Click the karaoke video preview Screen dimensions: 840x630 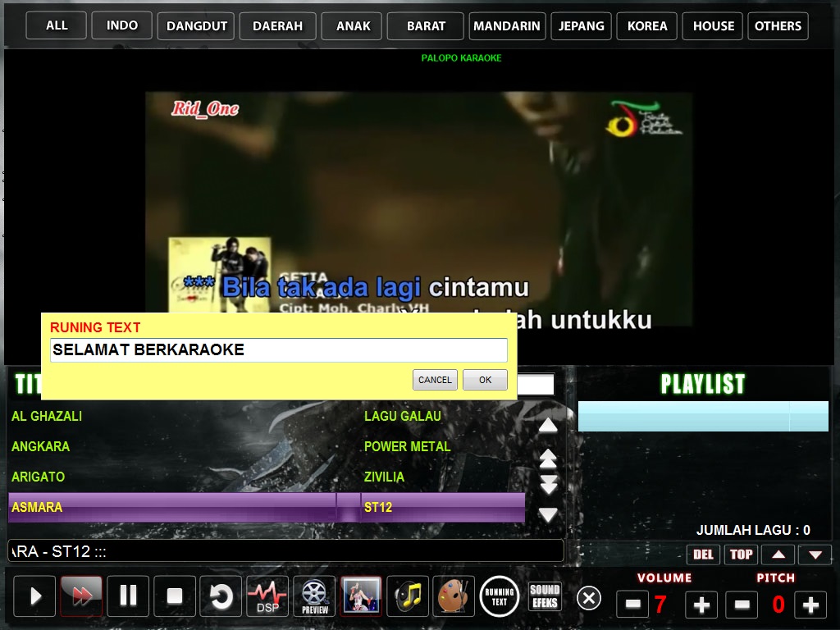point(418,209)
